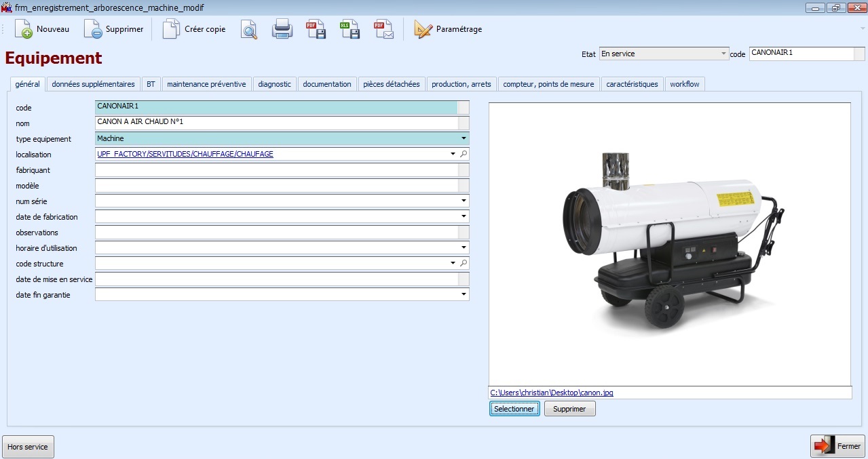Open the pièces détachées tab
The image size is (868, 459).
pyautogui.click(x=392, y=84)
